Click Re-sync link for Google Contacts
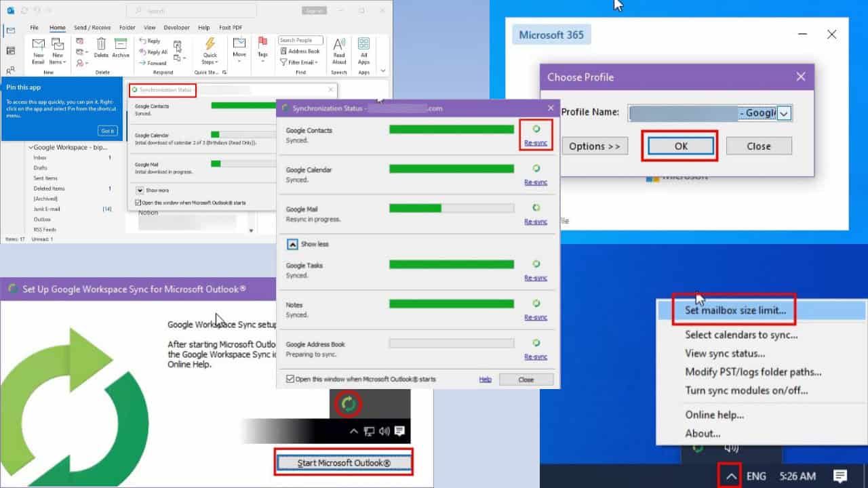Image resolution: width=868 pixels, height=488 pixels. (x=536, y=143)
